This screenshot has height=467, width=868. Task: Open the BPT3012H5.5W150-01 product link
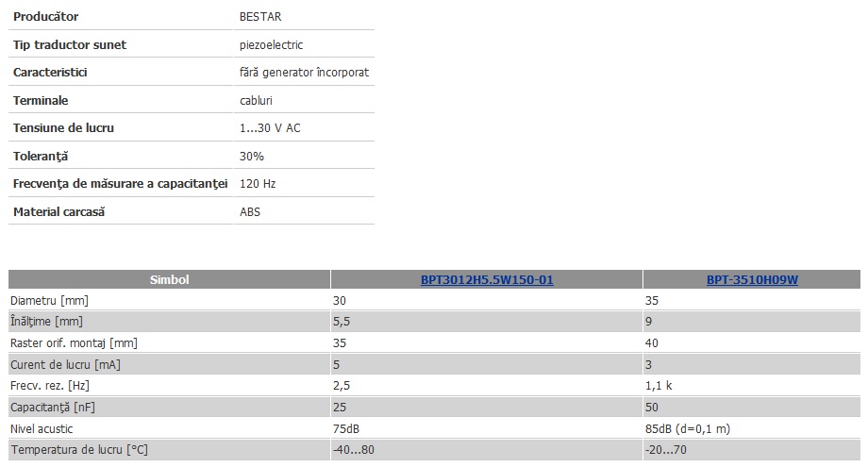[x=487, y=280]
